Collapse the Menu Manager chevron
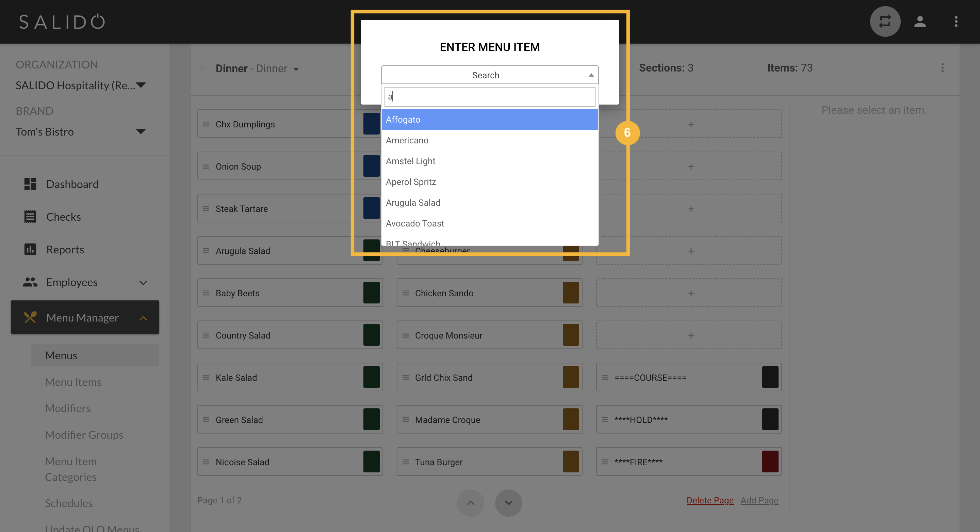Viewport: 980px width, 532px height. 143,318
